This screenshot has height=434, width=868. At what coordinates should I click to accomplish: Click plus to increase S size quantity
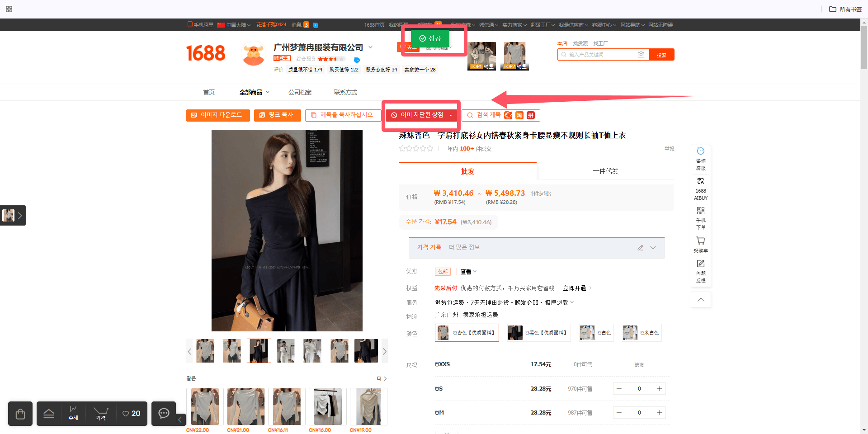point(659,389)
